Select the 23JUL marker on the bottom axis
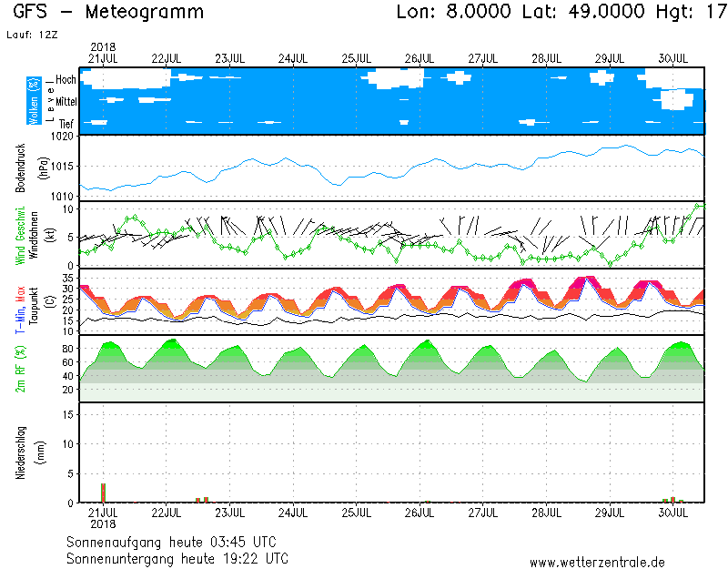728x569 pixels. (x=229, y=513)
